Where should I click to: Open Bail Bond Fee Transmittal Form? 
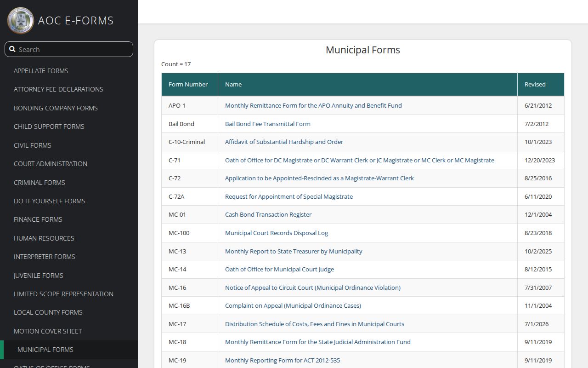pos(268,124)
